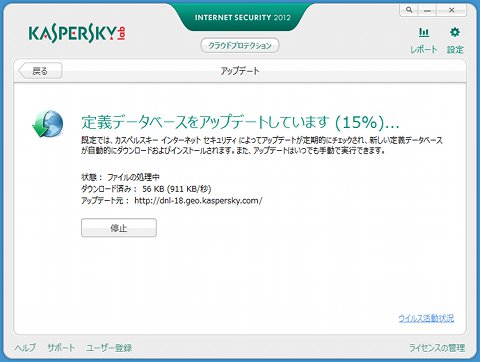Viewport: 480px width, 362px height.
Task: Click the 設定 text label
Action: click(455, 49)
